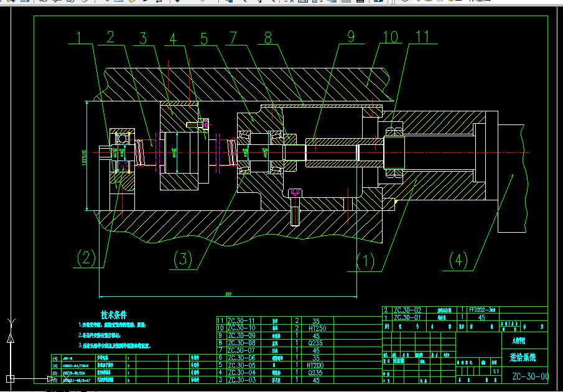Click part code ZC.30-11 in parts list
The height and width of the screenshot is (392, 563).
click(x=241, y=321)
